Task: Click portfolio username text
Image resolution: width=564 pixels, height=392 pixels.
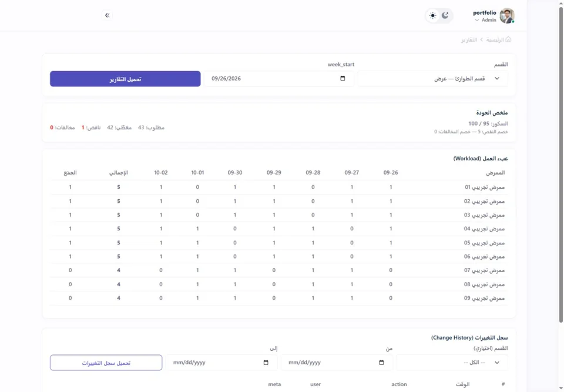Action: 485,12
